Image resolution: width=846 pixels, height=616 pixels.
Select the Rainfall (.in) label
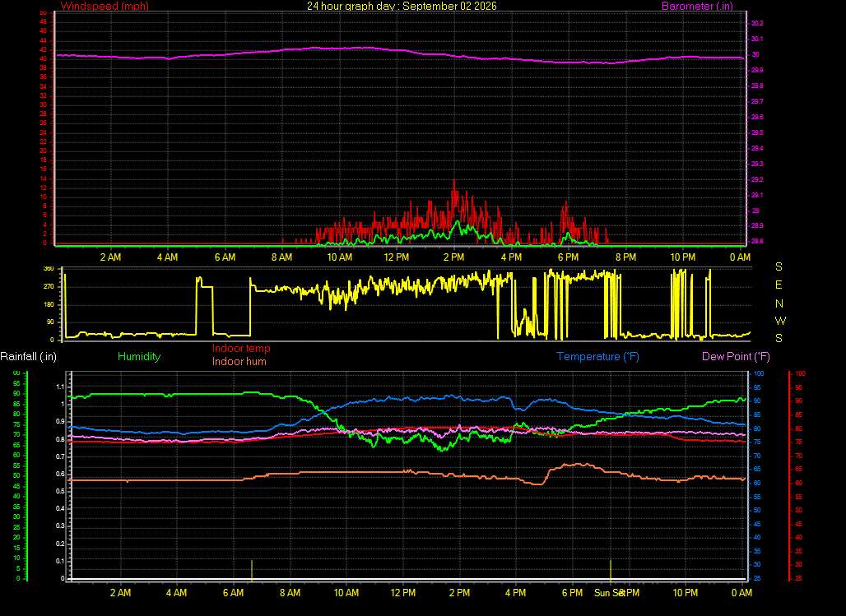[28, 357]
